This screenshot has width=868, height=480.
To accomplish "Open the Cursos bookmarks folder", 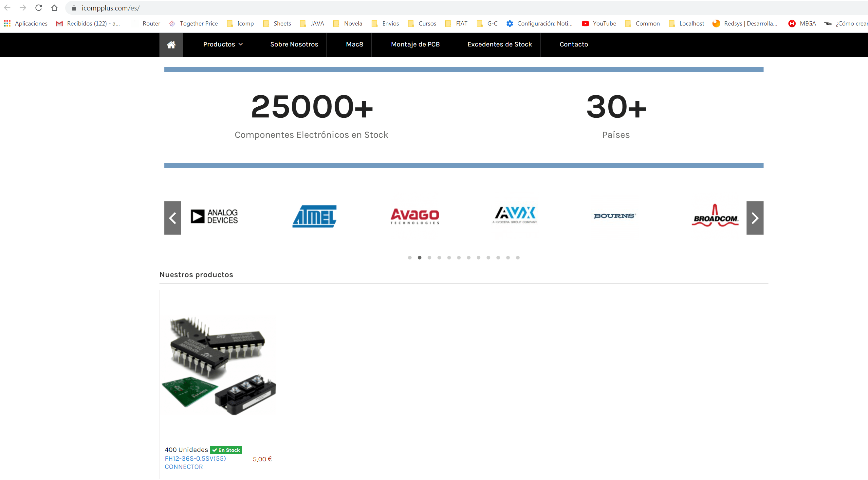I will (x=422, y=23).
